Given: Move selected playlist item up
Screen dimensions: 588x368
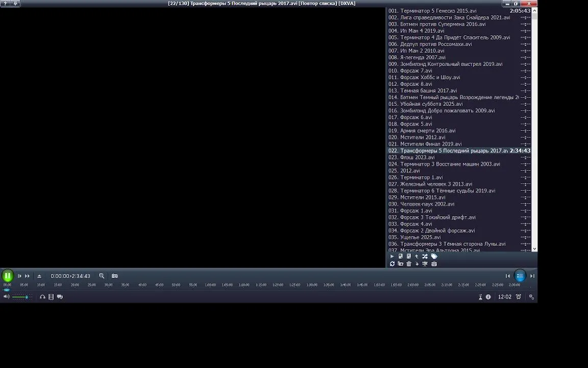Looking at the screenshot, I should [416, 257].
